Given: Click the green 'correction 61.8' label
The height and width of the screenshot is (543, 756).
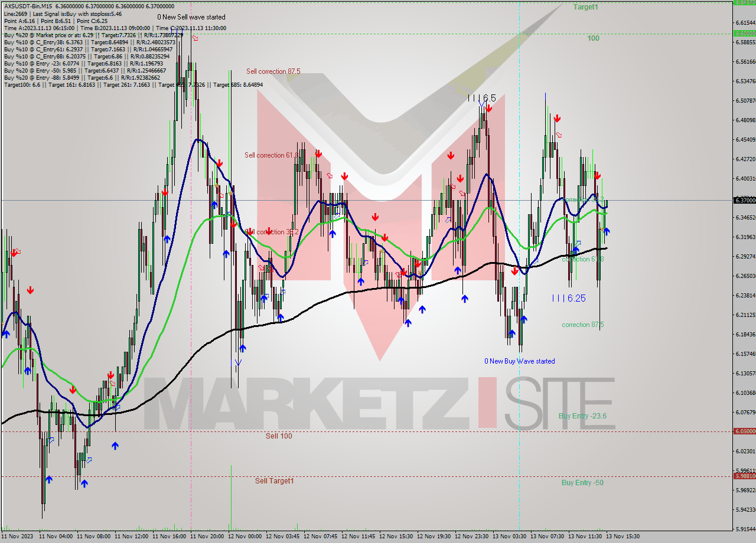Looking at the screenshot, I should [583, 259].
